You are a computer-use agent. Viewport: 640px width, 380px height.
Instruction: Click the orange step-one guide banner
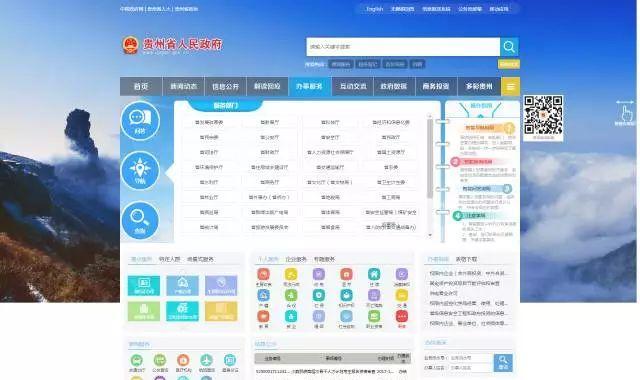pos(485,128)
